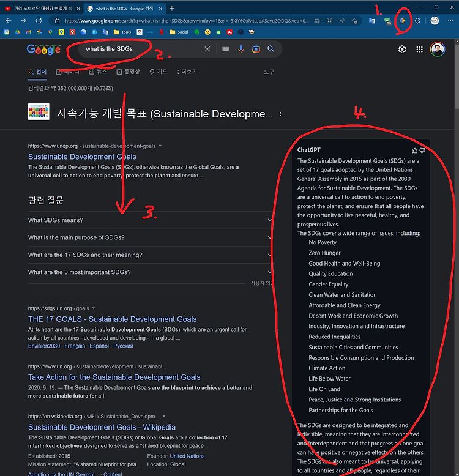
Task: Open Français sitelink
Action: 75,346
